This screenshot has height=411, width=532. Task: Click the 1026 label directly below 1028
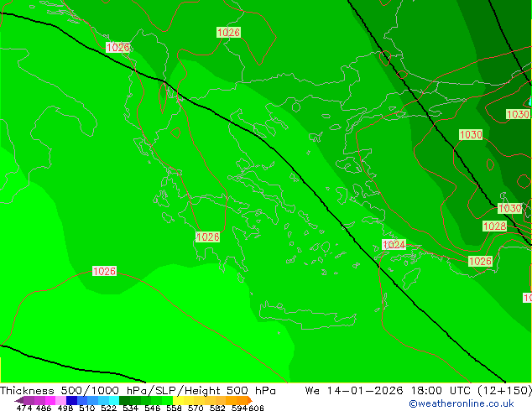480,261
